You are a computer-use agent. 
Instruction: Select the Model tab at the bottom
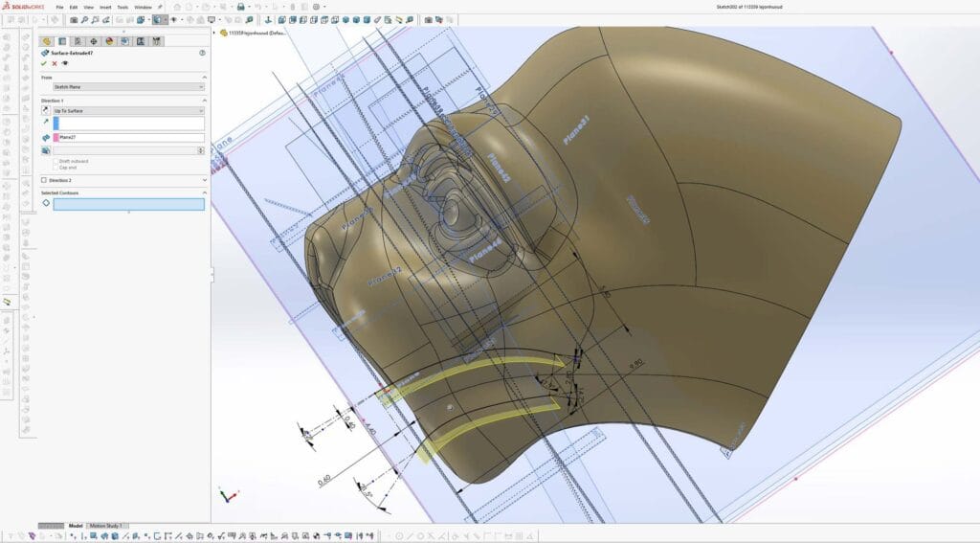coord(76,526)
